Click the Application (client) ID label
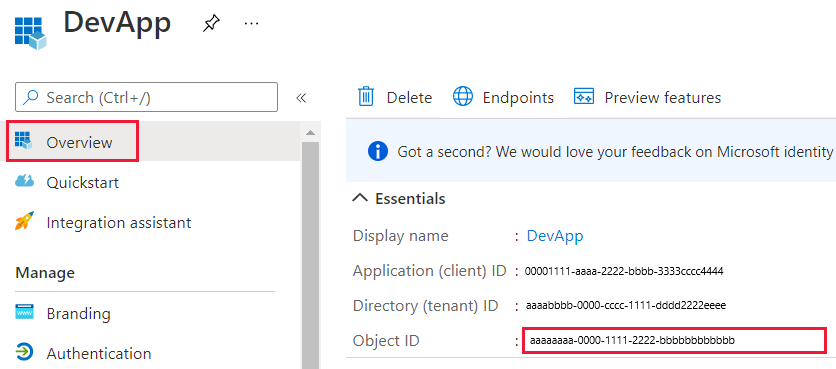 (430, 271)
